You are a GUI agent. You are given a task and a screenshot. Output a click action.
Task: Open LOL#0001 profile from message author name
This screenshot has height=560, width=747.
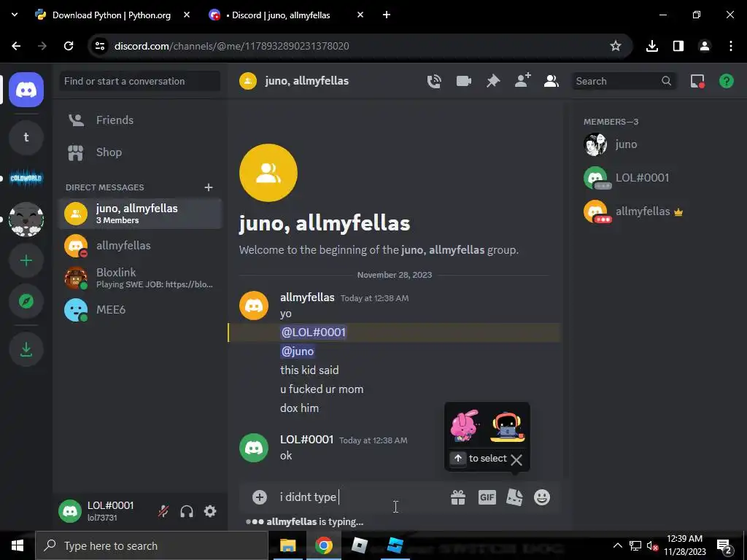tap(307, 440)
